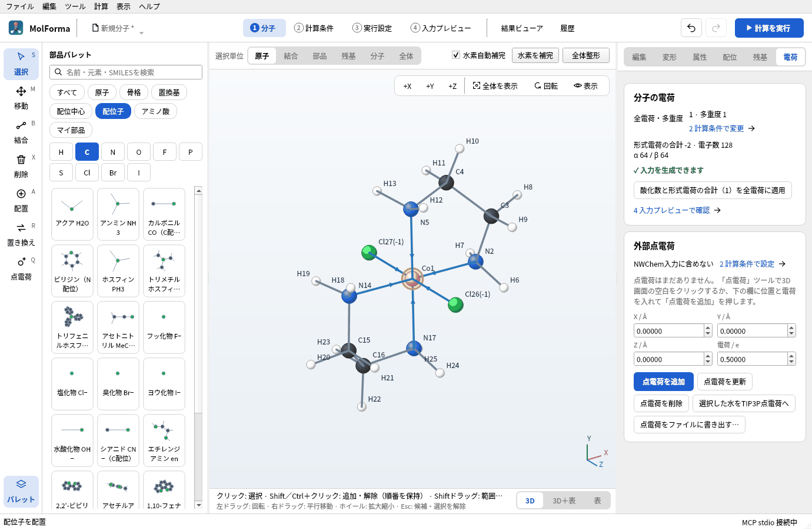The image size is (812, 530).
Task: Switch to the 配位 tab in right panel
Action: [x=730, y=57]
